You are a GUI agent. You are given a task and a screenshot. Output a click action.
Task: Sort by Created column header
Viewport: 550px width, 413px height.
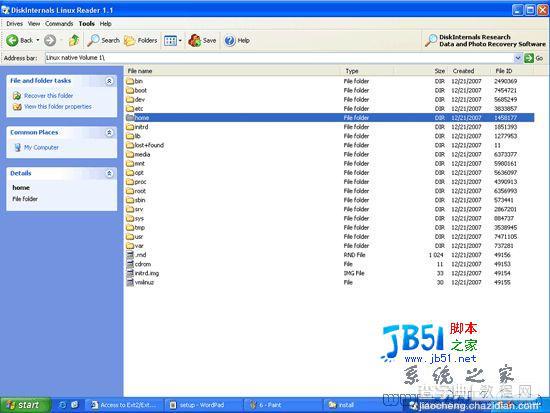[x=469, y=71]
